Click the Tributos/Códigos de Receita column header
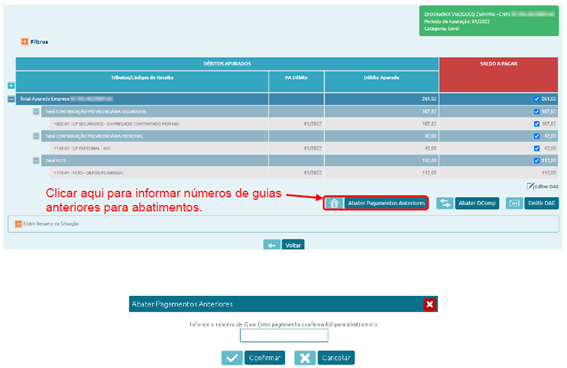The height and width of the screenshot is (368, 567). click(142, 81)
